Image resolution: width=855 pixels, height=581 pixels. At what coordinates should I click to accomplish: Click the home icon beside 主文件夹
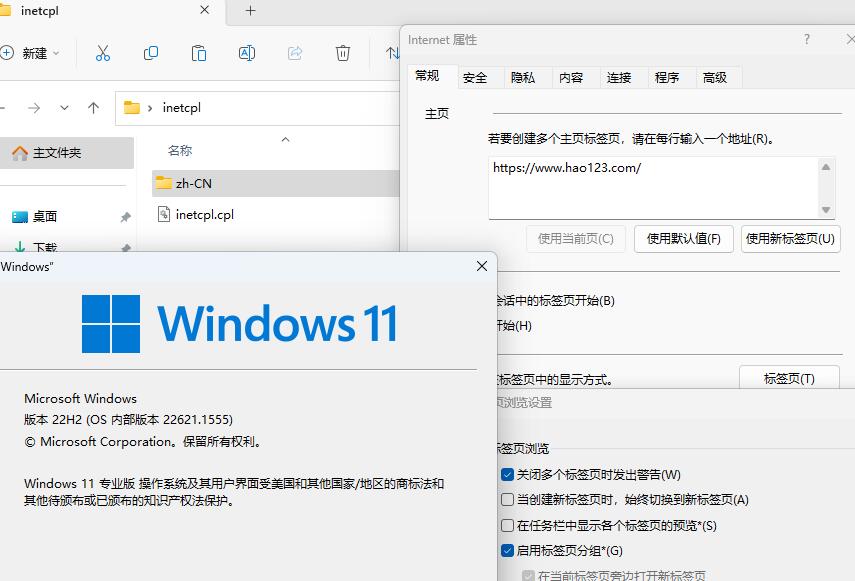pos(20,153)
